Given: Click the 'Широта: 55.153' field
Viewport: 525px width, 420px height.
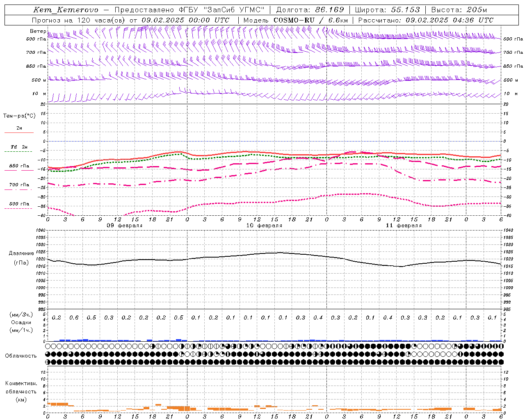Looking at the screenshot, I should [x=388, y=10].
